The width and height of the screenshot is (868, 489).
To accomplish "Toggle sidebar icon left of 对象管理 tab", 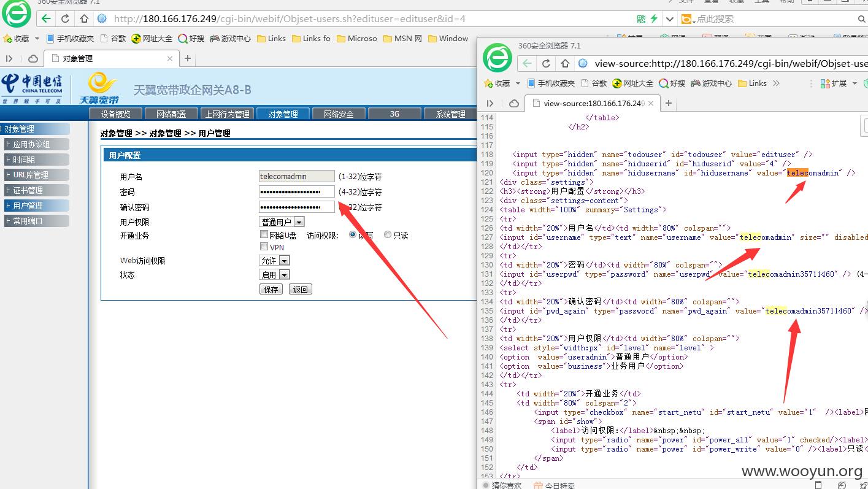I will coord(9,58).
